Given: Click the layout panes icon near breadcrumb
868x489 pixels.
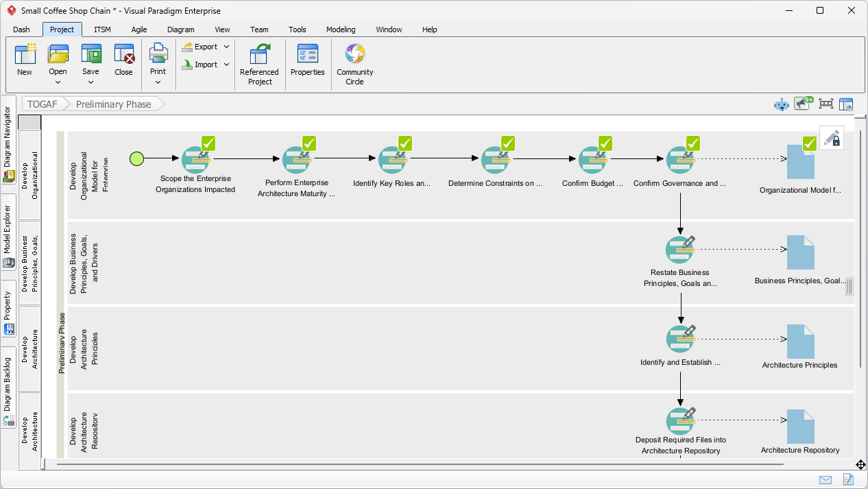Looking at the screenshot, I should pos(846,104).
